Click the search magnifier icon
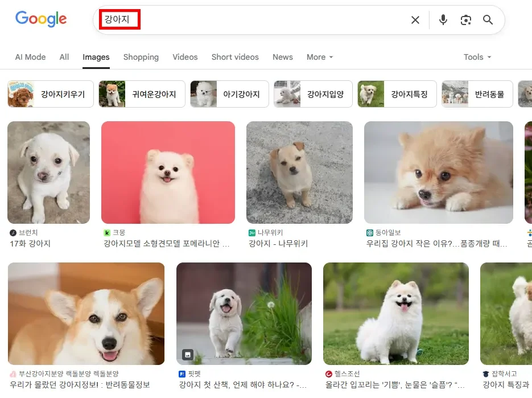Image resolution: width=532 pixels, height=398 pixels. pyautogui.click(x=488, y=19)
